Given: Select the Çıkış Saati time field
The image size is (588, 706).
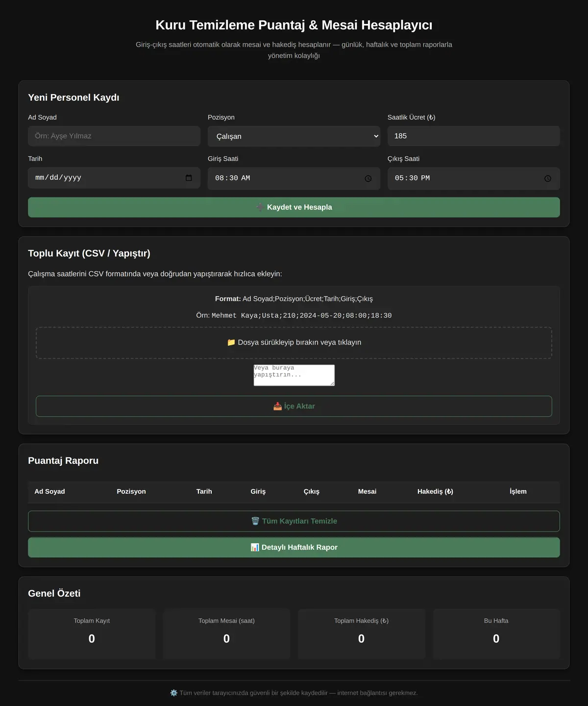Looking at the screenshot, I should click(473, 178).
